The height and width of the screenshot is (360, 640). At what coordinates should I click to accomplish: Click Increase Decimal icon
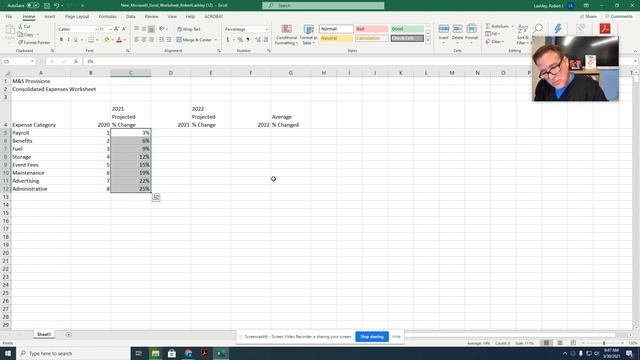coord(258,40)
